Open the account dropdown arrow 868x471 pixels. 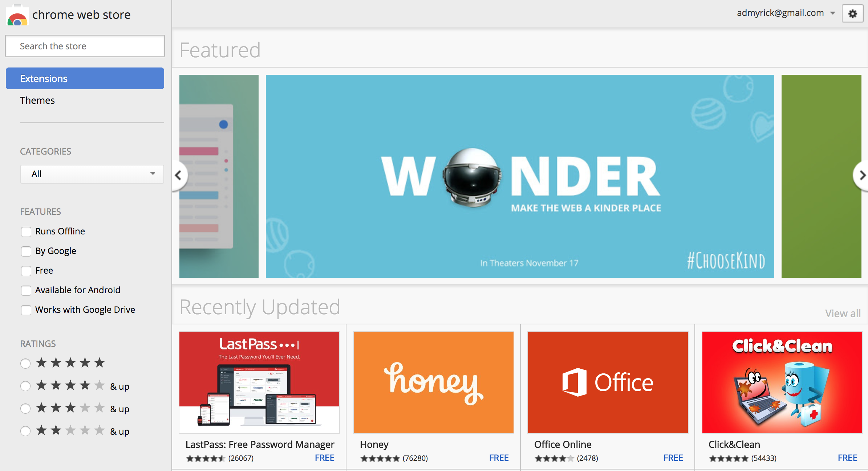click(x=834, y=13)
